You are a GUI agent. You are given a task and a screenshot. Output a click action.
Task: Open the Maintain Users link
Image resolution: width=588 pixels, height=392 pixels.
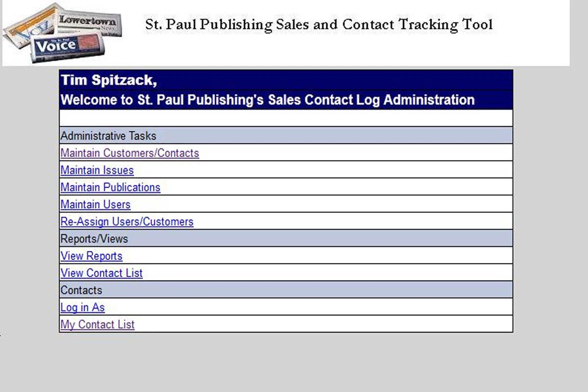pyautogui.click(x=95, y=204)
